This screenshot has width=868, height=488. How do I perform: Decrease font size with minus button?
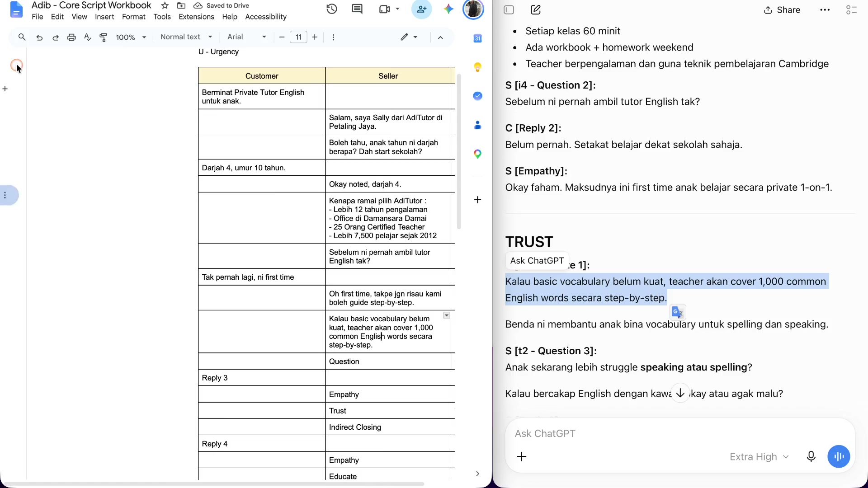pos(282,37)
